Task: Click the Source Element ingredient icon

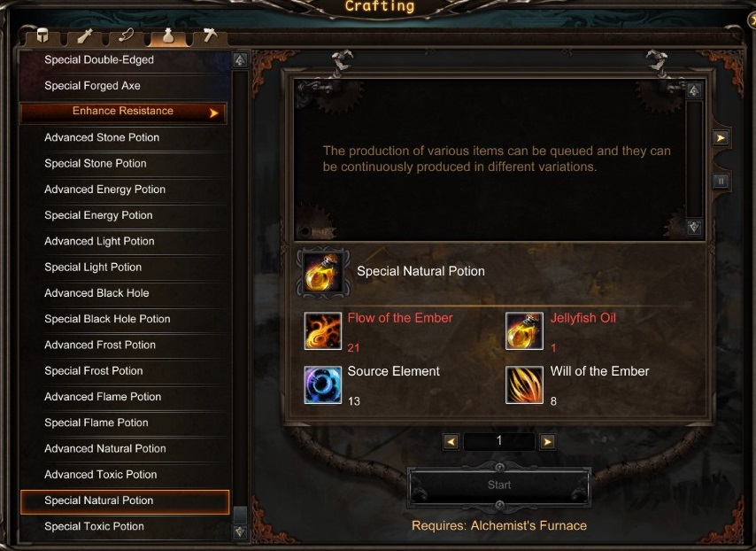Action: (322, 384)
